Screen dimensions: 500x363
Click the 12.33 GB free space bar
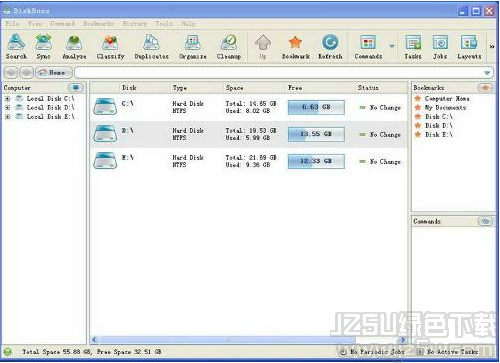click(x=316, y=161)
